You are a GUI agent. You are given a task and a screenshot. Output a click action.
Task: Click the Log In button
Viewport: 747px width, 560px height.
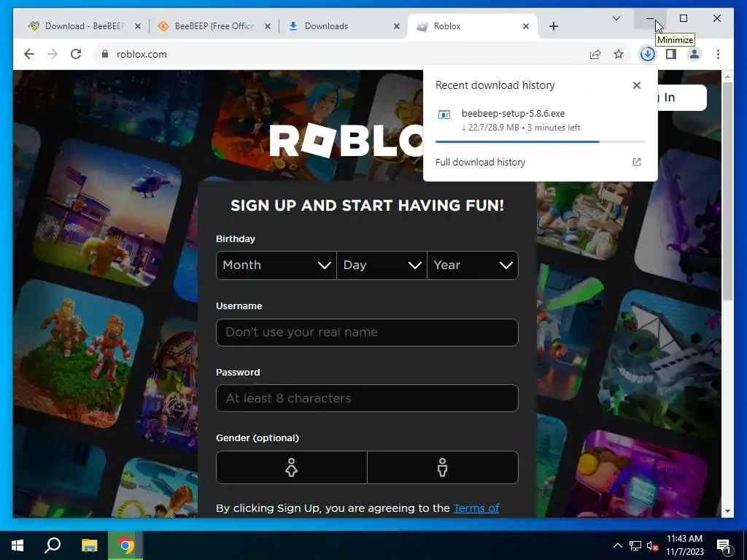pos(682,98)
